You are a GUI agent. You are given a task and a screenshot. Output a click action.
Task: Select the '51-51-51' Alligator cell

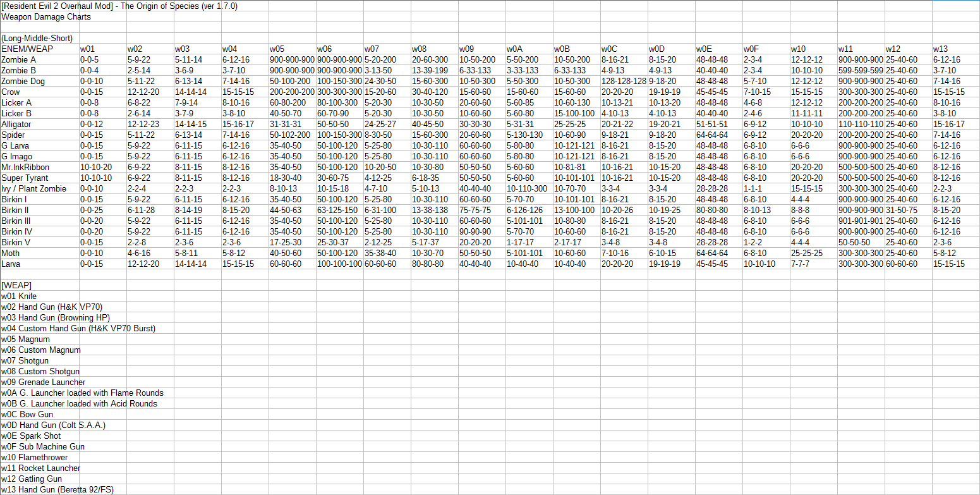[x=719, y=124]
